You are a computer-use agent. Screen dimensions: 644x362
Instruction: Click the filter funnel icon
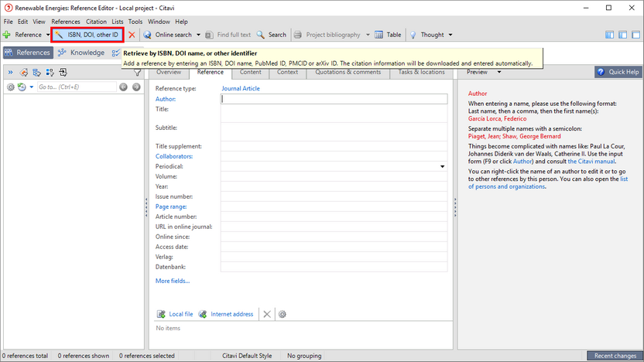click(137, 73)
